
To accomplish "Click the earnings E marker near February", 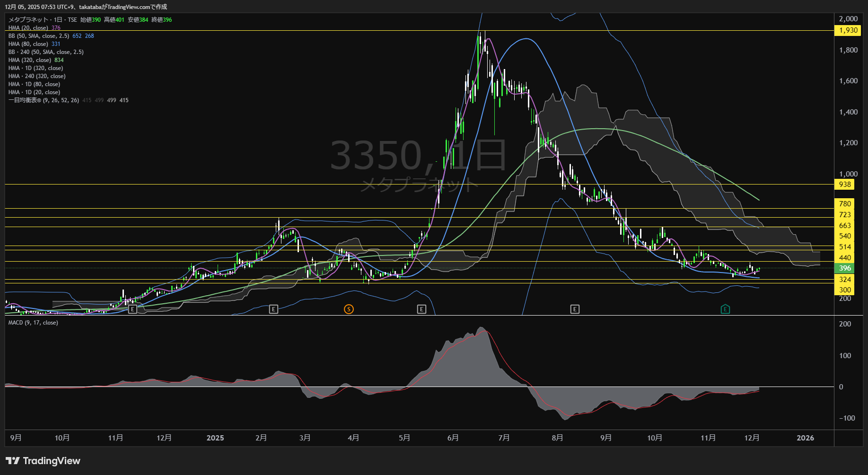I will [273, 309].
